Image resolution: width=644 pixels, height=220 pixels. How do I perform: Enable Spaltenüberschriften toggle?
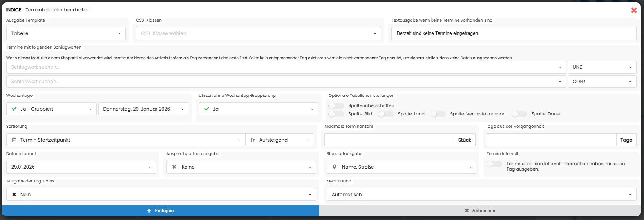(x=336, y=106)
